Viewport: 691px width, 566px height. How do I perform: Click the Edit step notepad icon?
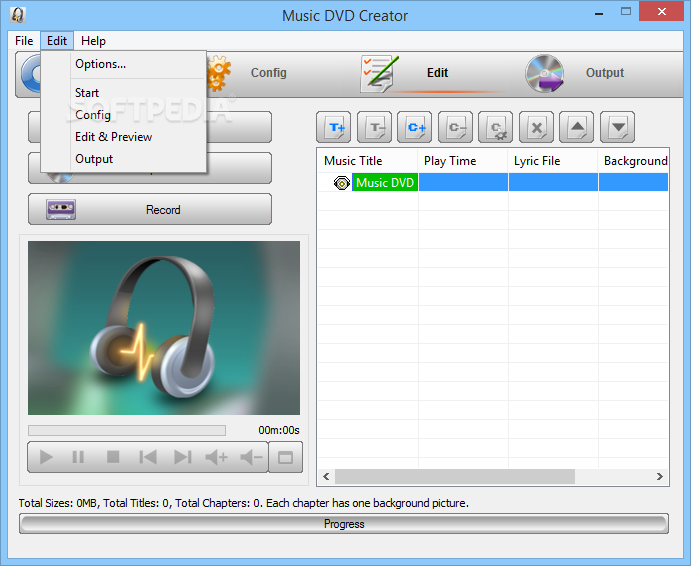[x=379, y=73]
